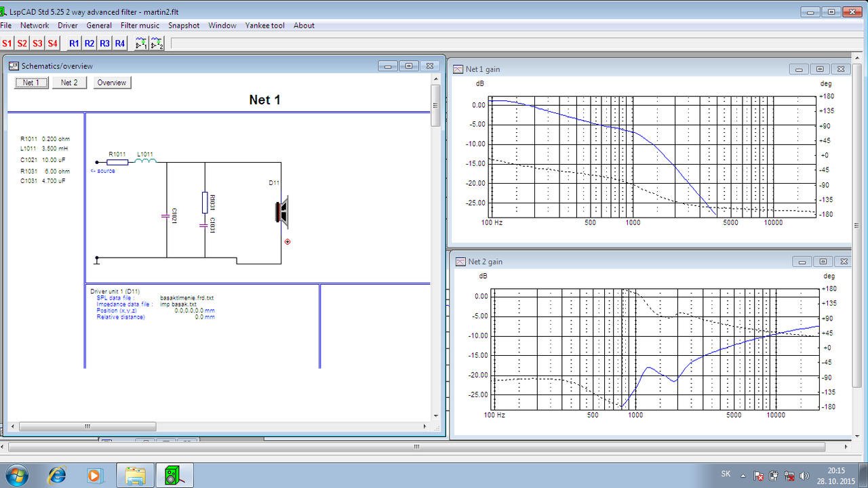The width and height of the screenshot is (868, 488).
Task: Open the General menu
Action: [x=99, y=25]
